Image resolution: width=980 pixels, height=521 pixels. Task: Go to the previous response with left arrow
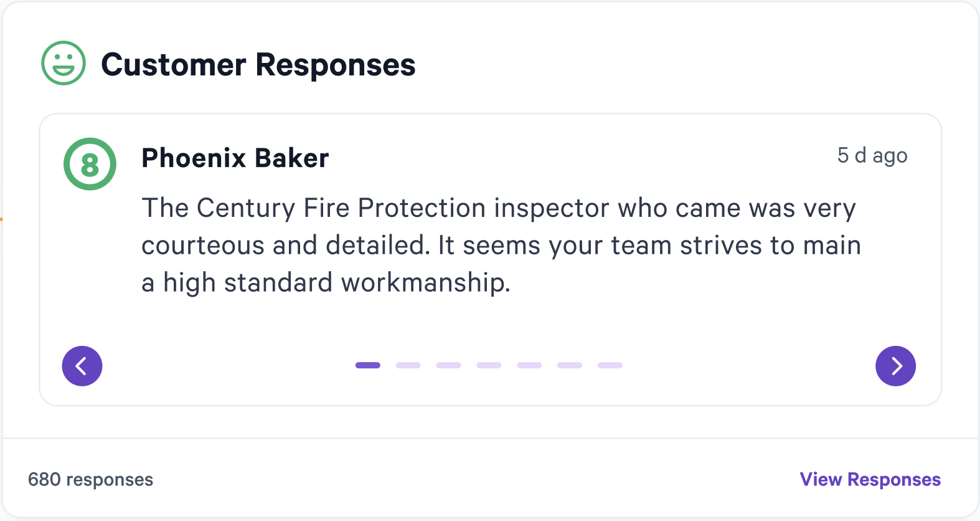(82, 366)
